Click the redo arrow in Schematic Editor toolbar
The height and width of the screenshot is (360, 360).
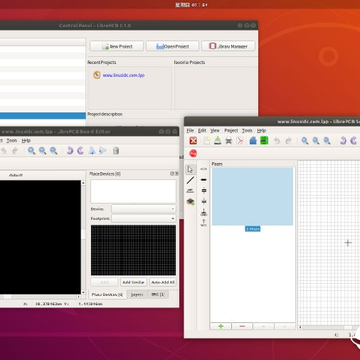(288, 141)
